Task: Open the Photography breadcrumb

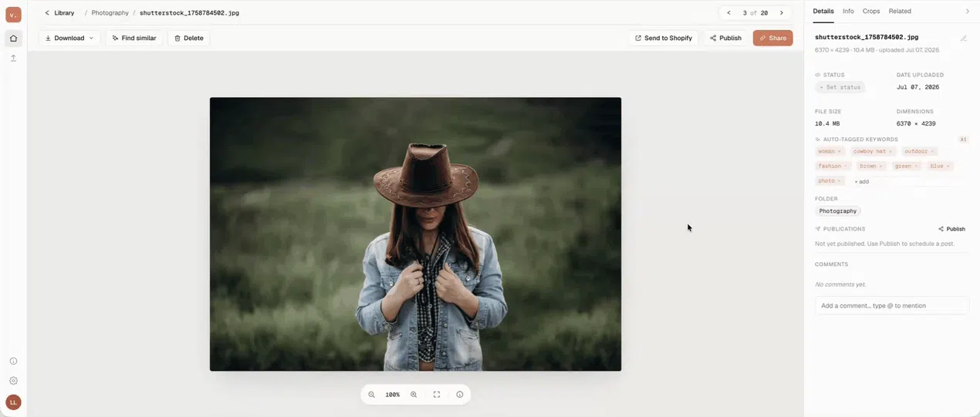Action: 110,13
